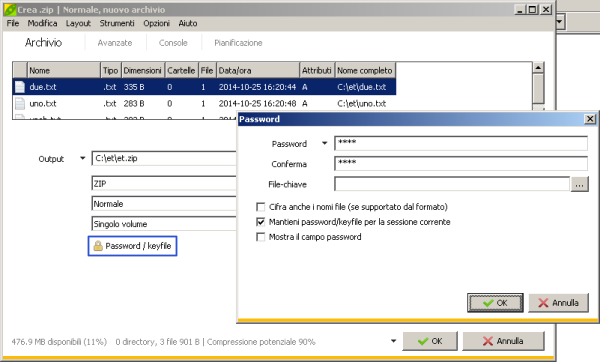Close the Password dialog
Viewport: 600px width, 362px height.
pyautogui.click(x=590, y=119)
